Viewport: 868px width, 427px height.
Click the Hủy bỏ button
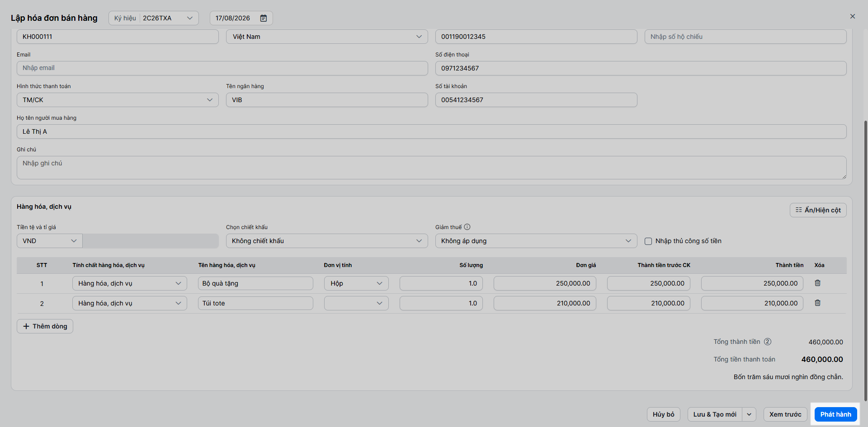point(663,414)
